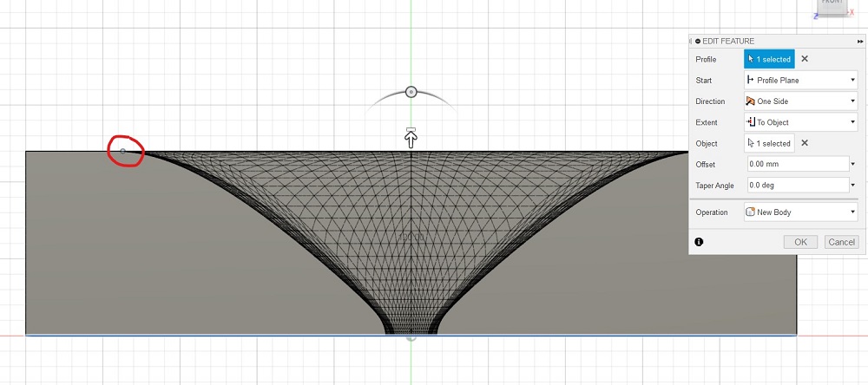Image resolution: width=868 pixels, height=385 pixels.
Task: Click the Object '1 selected' selection button
Action: 769,143
